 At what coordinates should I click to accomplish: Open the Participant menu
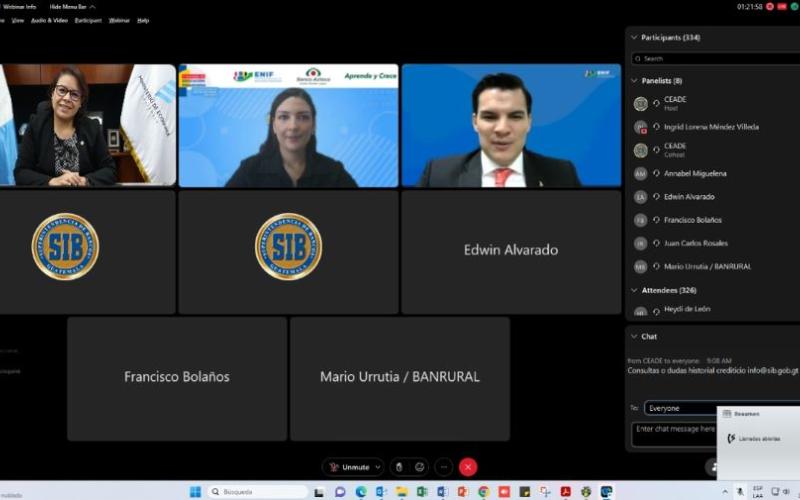88,20
